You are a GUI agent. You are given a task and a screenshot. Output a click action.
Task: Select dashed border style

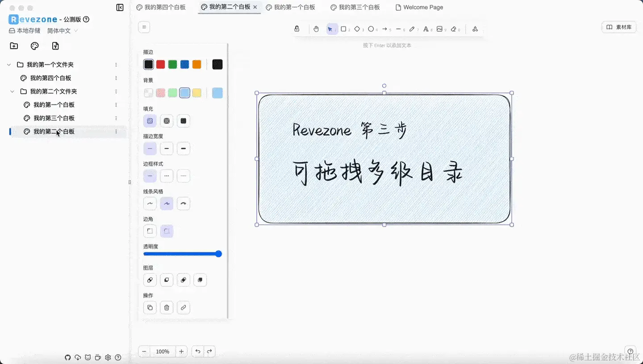coord(167,176)
